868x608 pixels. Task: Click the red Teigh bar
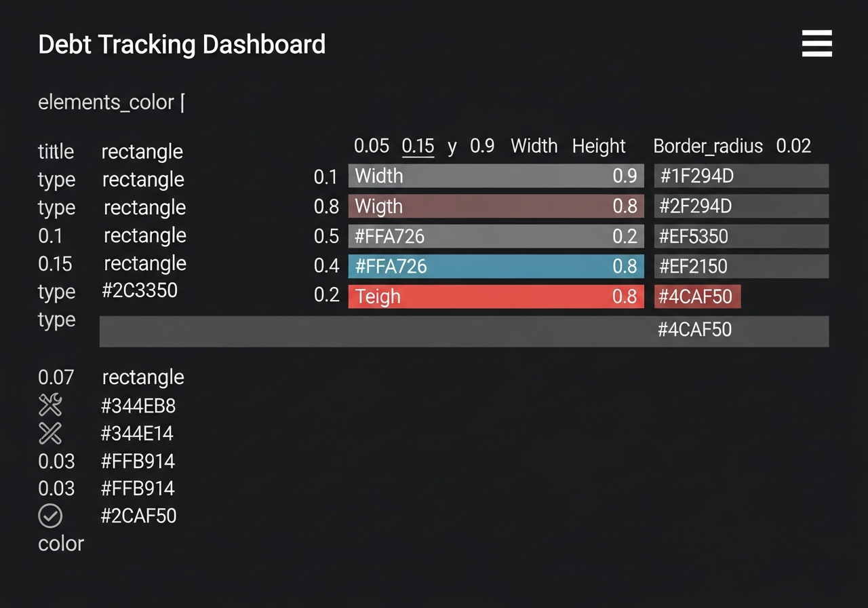pos(496,297)
